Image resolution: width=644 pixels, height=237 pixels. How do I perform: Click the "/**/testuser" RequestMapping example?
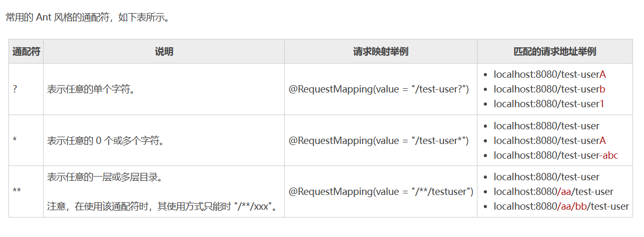[381, 191]
